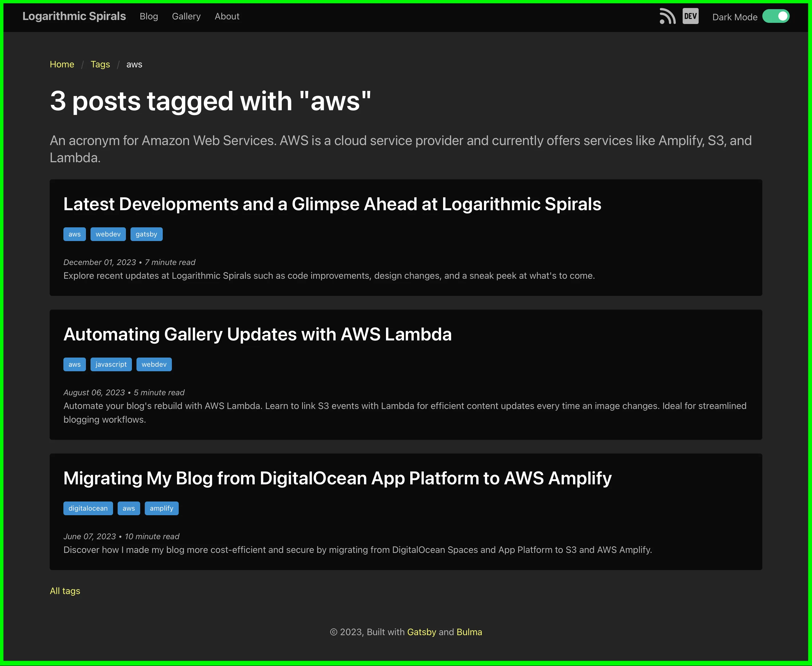Open the Migrating My Blog post
Image resolution: width=812 pixels, height=666 pixels.
coord(337,478)
